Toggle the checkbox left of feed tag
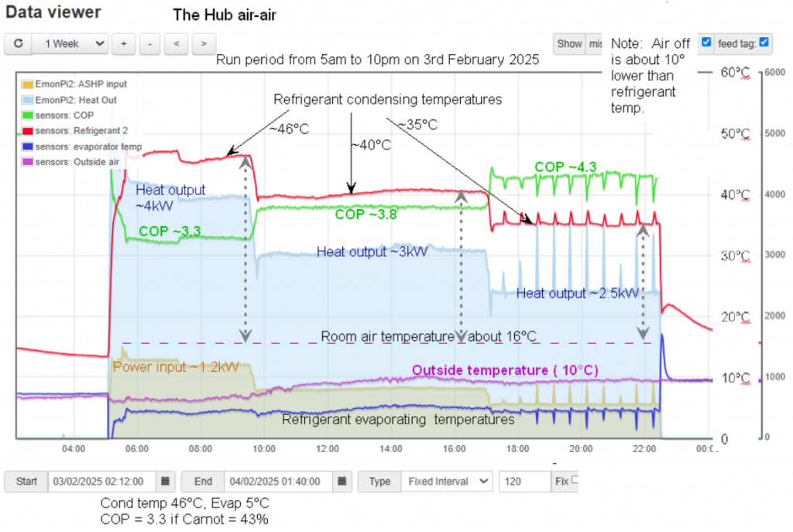 [706, 43]
